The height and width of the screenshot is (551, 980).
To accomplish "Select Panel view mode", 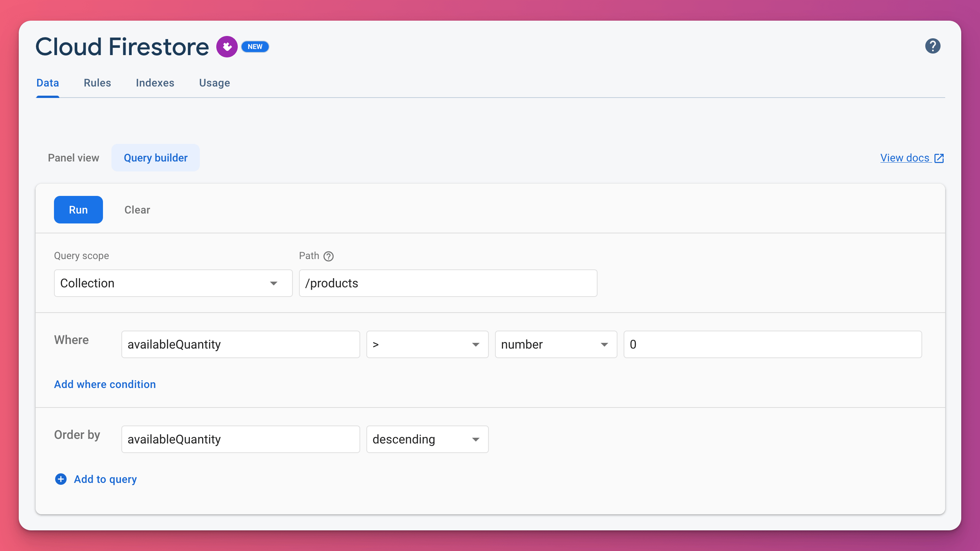I will tap(73, 158).
